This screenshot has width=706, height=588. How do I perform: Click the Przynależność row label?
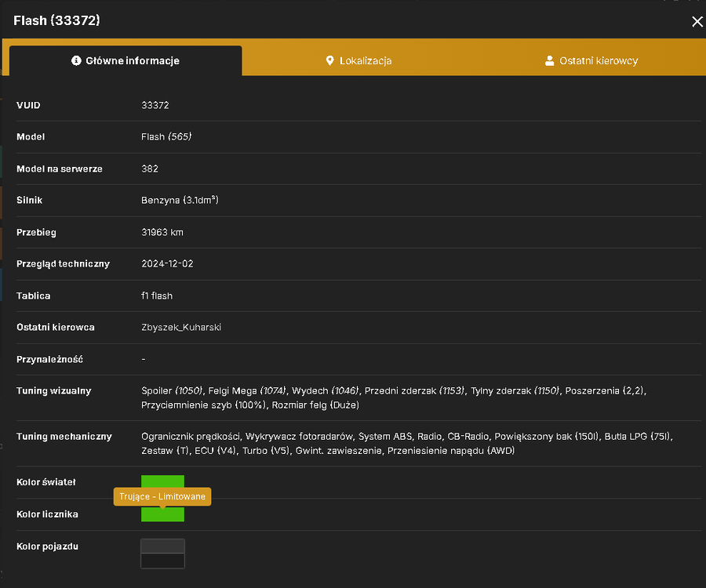click(49, 359)
